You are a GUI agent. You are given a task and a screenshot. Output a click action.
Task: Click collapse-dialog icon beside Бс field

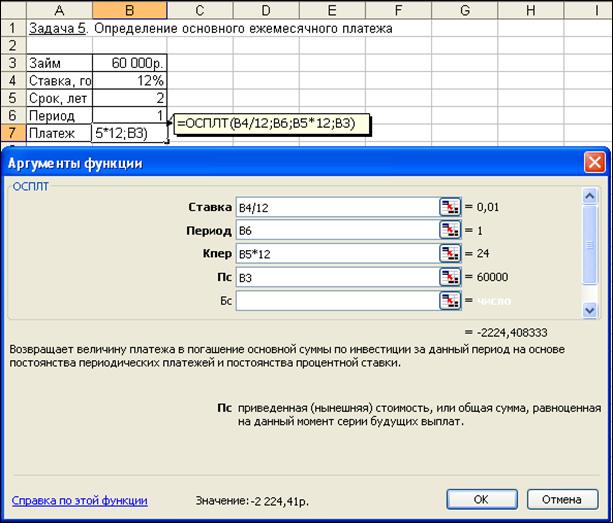(x=450, y=299)
